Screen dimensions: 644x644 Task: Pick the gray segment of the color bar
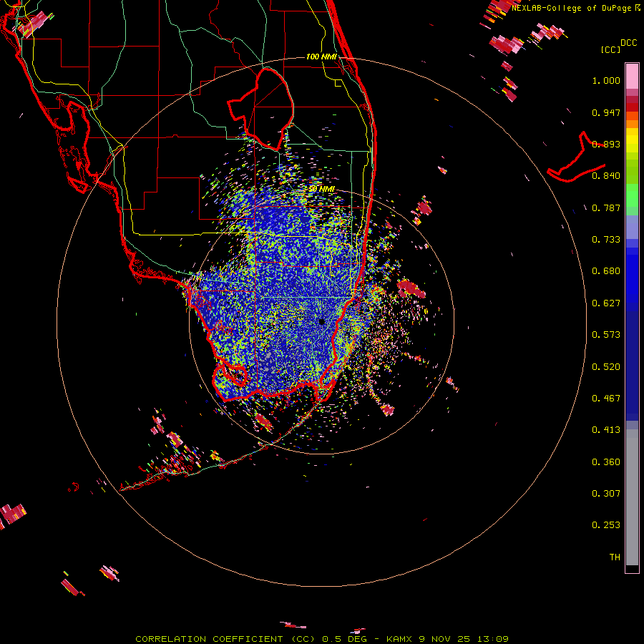pyautogui.click(x=632, y=497)
